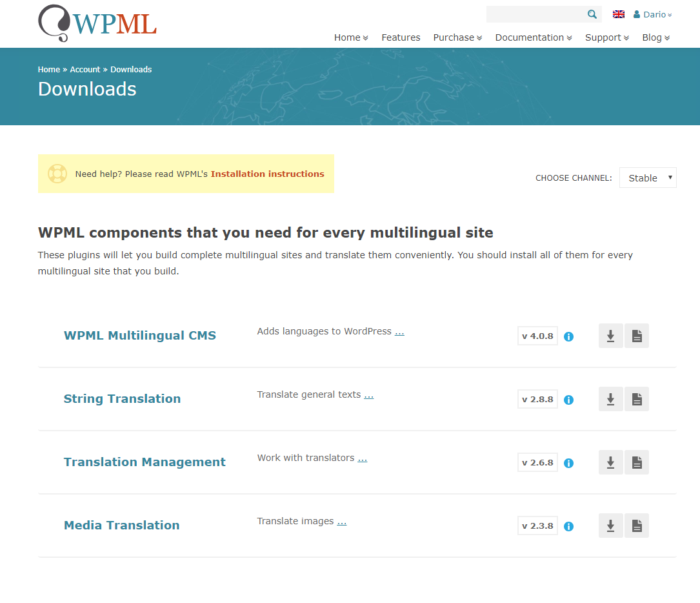Show version info for Media Translation

pyautogui.click(x=568, y=527)
